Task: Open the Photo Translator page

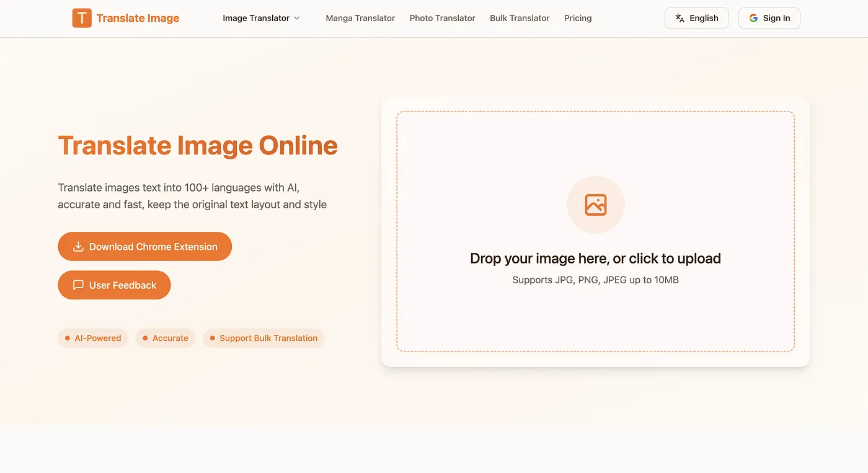Action: [443, 18]
